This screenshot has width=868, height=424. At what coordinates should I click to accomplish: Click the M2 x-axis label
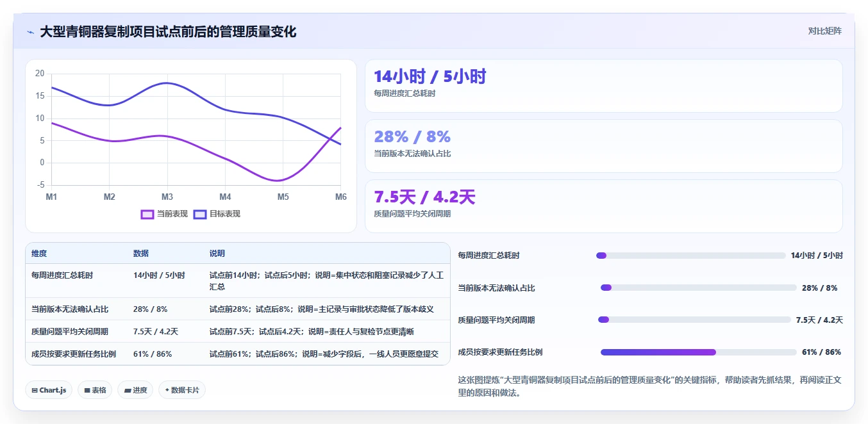click(x=110, y=197)
